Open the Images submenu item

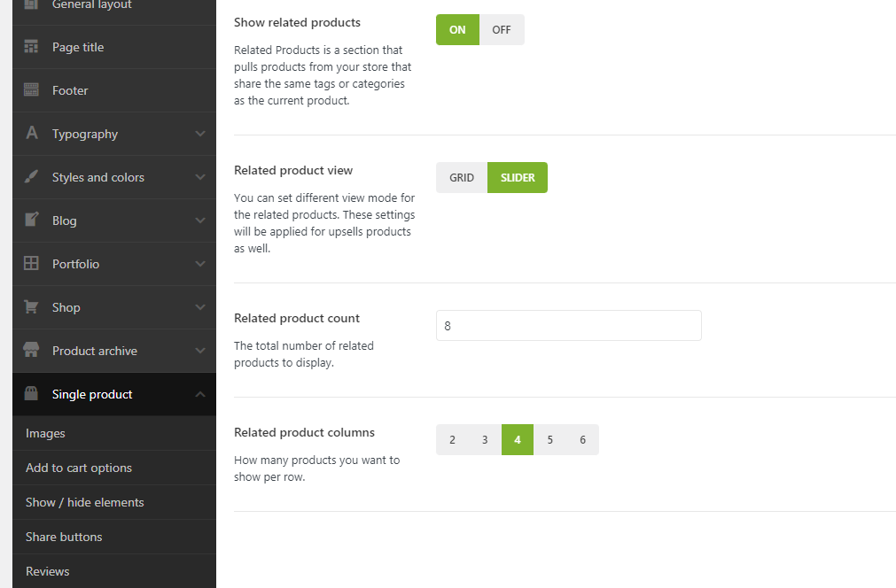pos(45,433)
